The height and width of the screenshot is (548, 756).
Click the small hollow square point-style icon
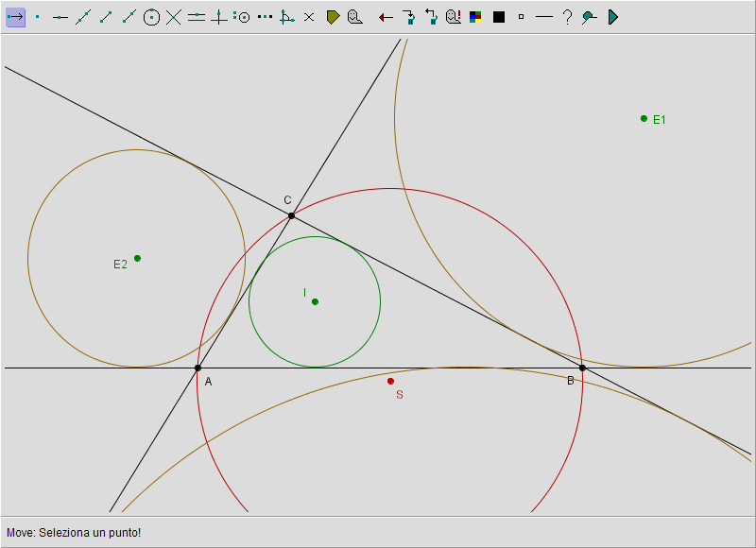point(521,17)
